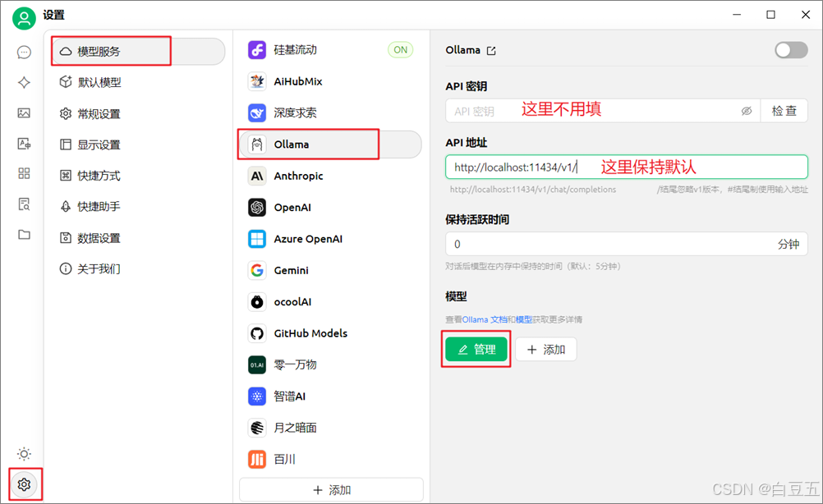Select the ocoolAI provider icon

pos(256,301)
